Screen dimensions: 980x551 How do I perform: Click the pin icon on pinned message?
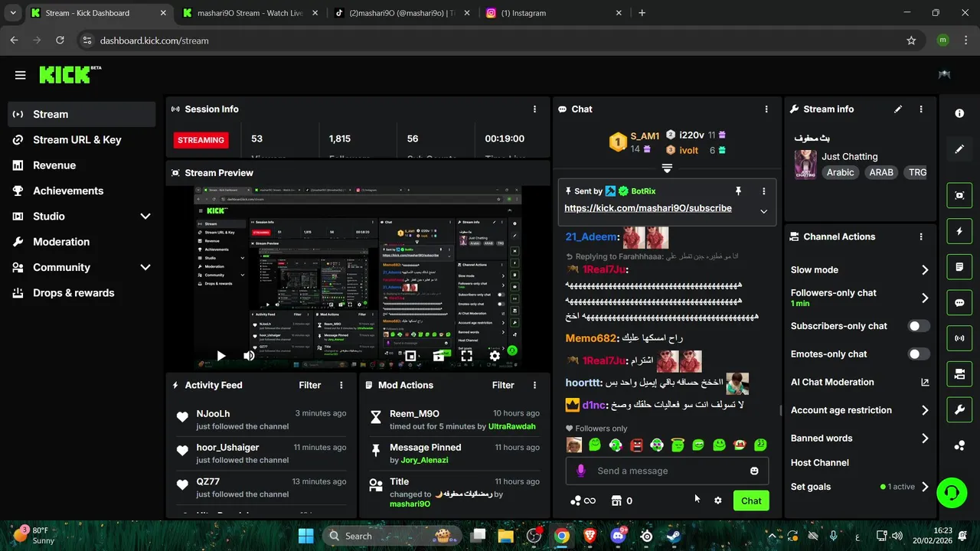(738, 191)
